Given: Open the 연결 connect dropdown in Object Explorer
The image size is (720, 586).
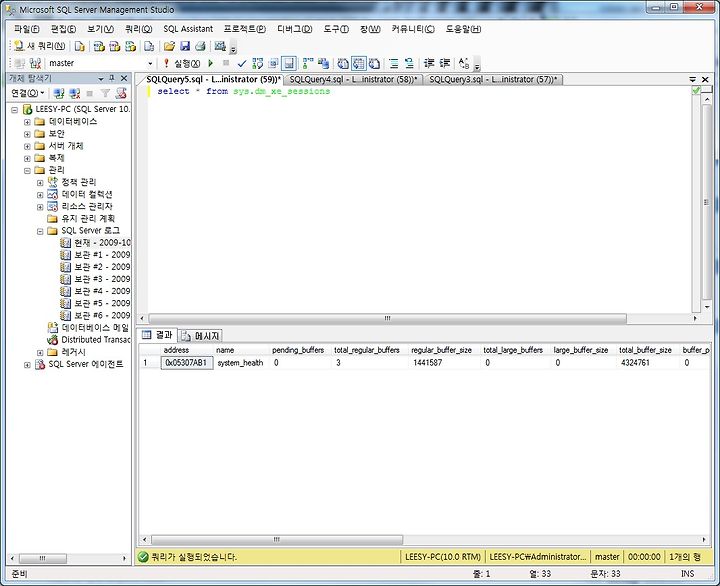Looking at the screenshot, I should (28, 93).
